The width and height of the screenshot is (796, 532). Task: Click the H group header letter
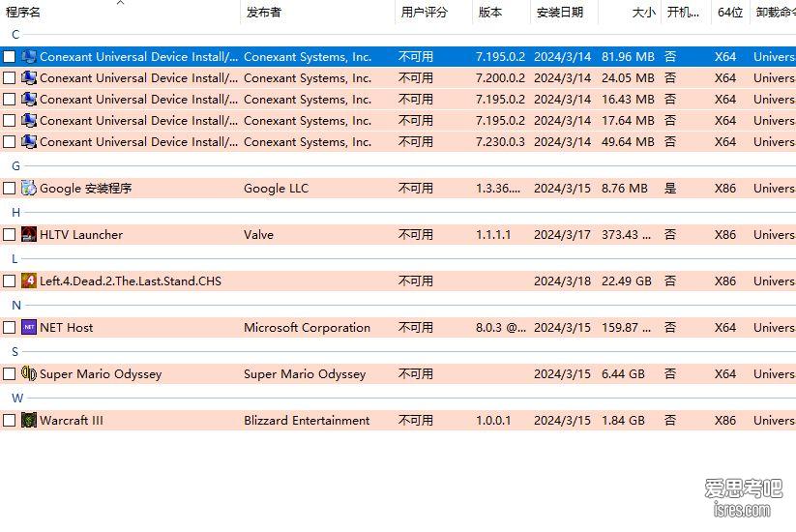(15, 212)
